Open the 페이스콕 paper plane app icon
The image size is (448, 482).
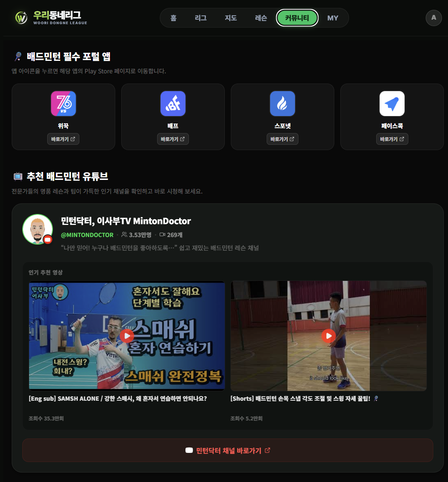click(x=392, y=104)
